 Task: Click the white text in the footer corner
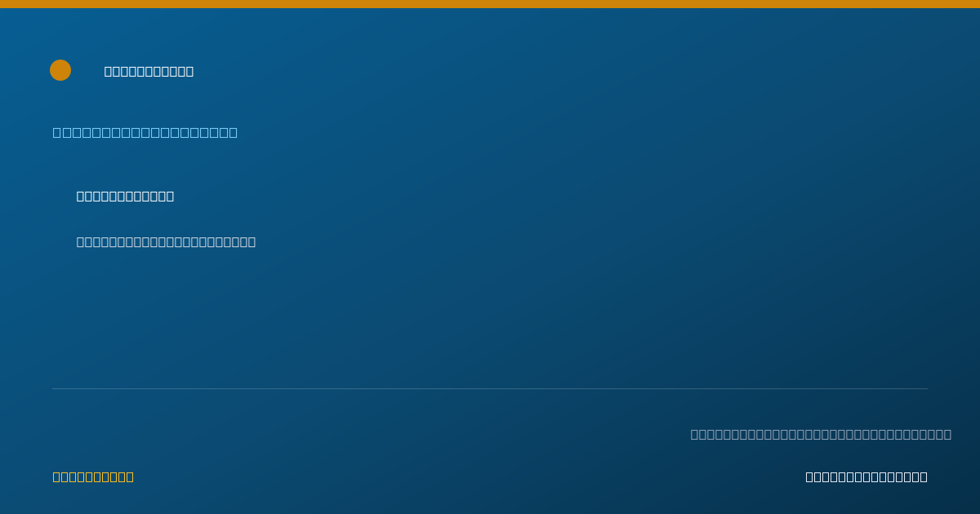866,476
